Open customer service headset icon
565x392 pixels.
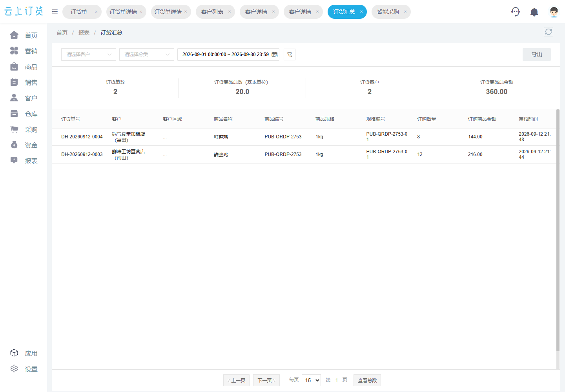[516, 12]
